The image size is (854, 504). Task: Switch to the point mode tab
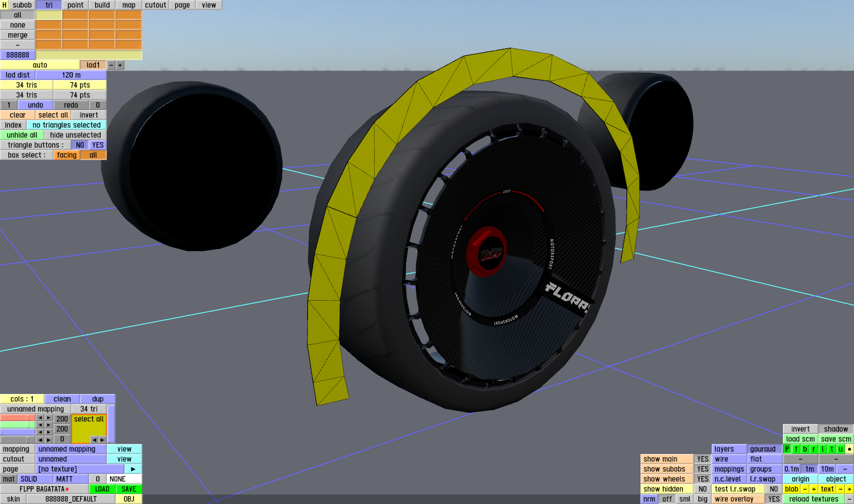click(x=76, y=5)
